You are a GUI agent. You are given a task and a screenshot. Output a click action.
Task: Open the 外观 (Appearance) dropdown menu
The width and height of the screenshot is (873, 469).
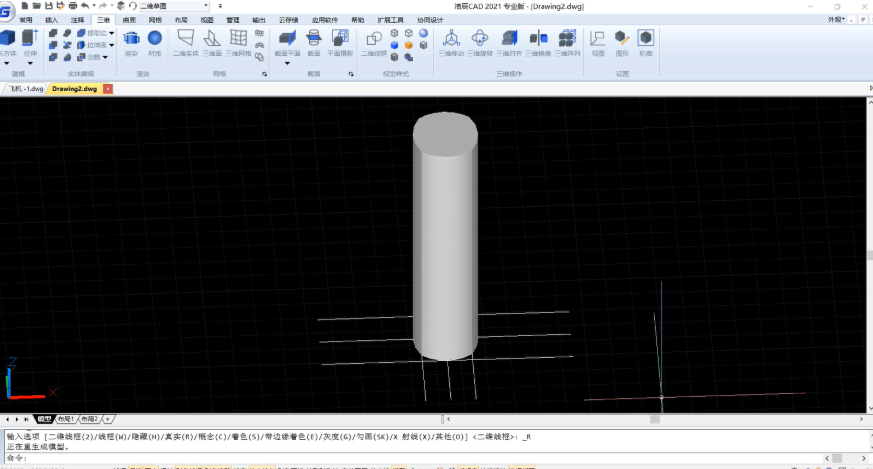(836, 19)
